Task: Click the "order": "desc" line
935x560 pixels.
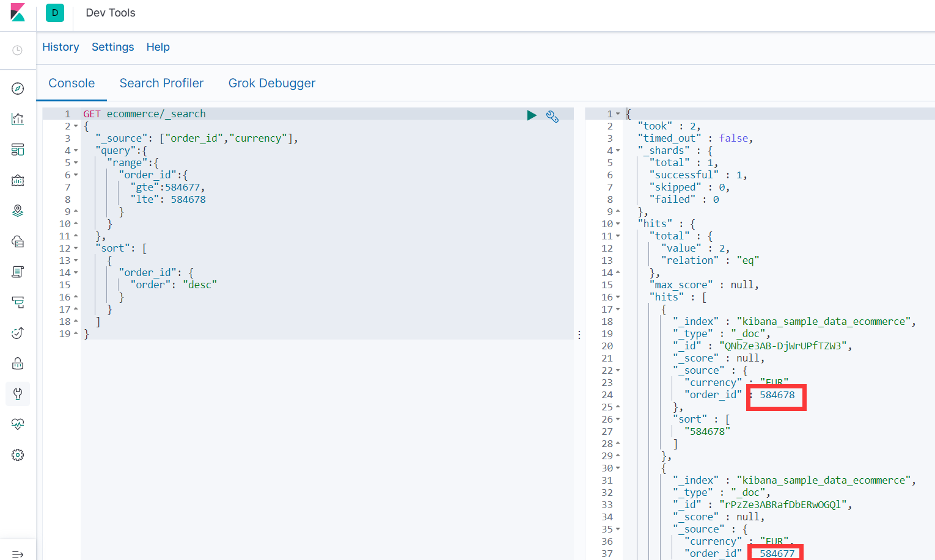Action: (x=174, y=285)
